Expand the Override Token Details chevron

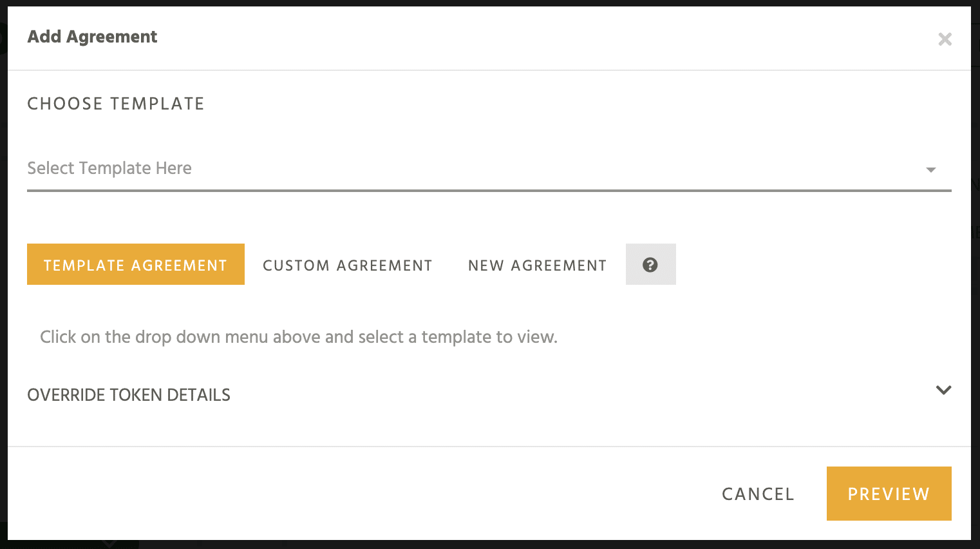click(x=943, y=390)
